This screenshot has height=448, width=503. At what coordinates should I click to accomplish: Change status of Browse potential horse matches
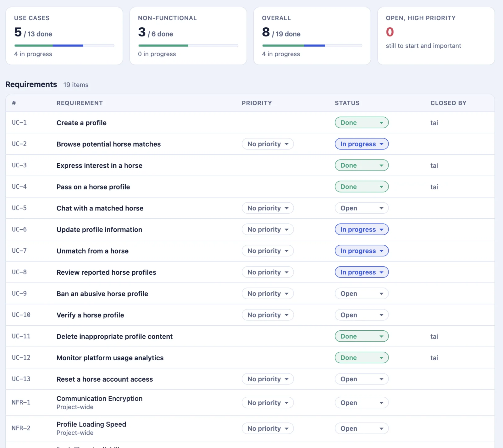[x=362, y=144]
